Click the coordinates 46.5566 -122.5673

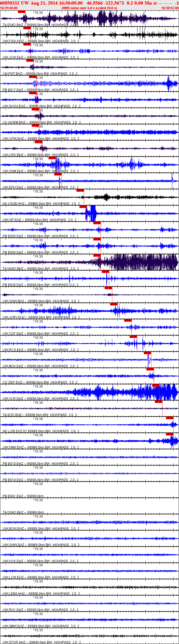point(105,3)
